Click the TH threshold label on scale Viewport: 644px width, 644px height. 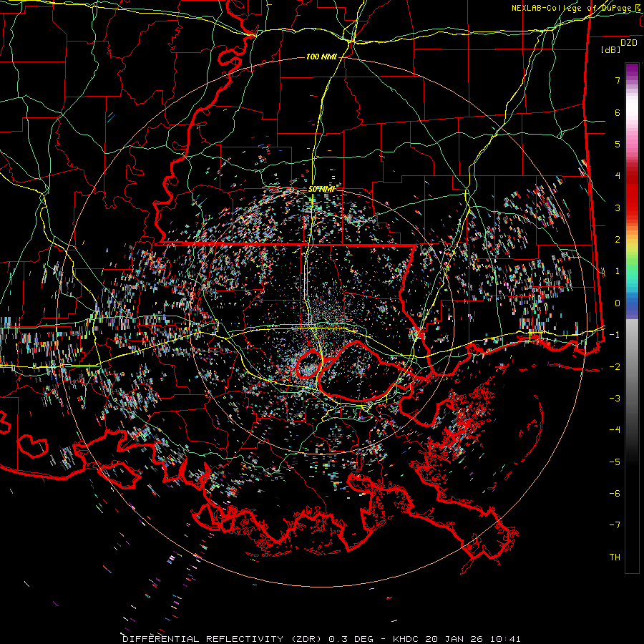coord(615,557)
